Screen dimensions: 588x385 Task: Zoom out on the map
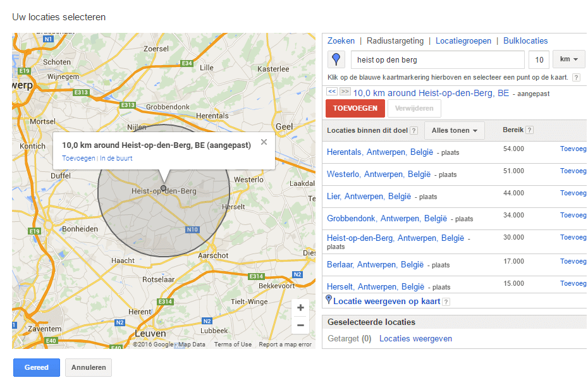pyautogui.click(x=300, y=325)
